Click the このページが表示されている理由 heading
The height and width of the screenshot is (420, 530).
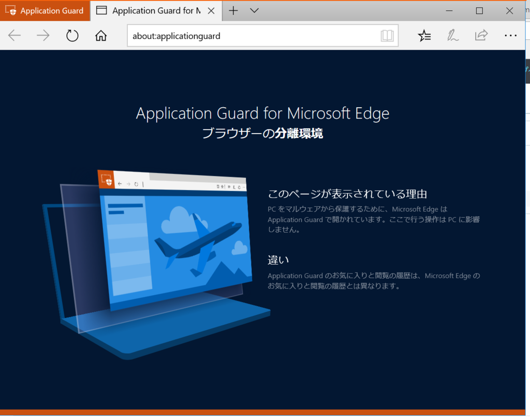click(347, 194)
